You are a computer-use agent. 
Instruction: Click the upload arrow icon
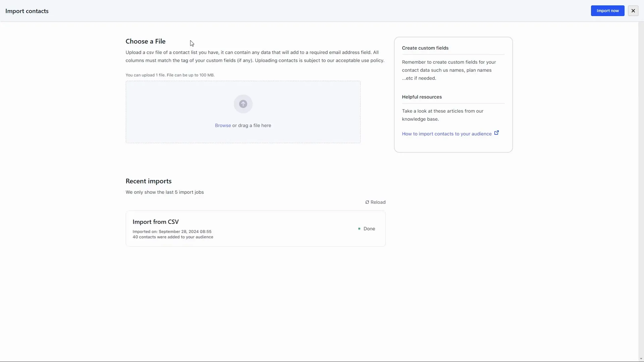coord(243,104)
